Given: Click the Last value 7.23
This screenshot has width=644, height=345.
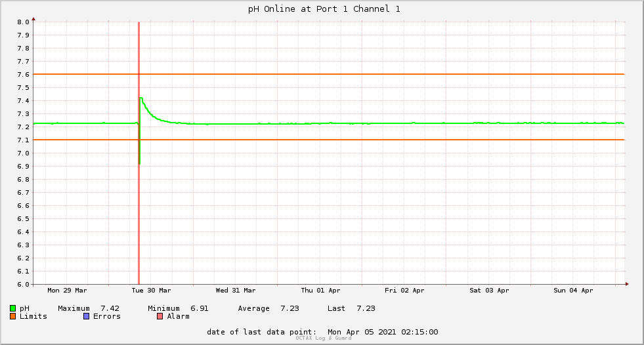Looking at the screenshot, I should tap(366, 308).
